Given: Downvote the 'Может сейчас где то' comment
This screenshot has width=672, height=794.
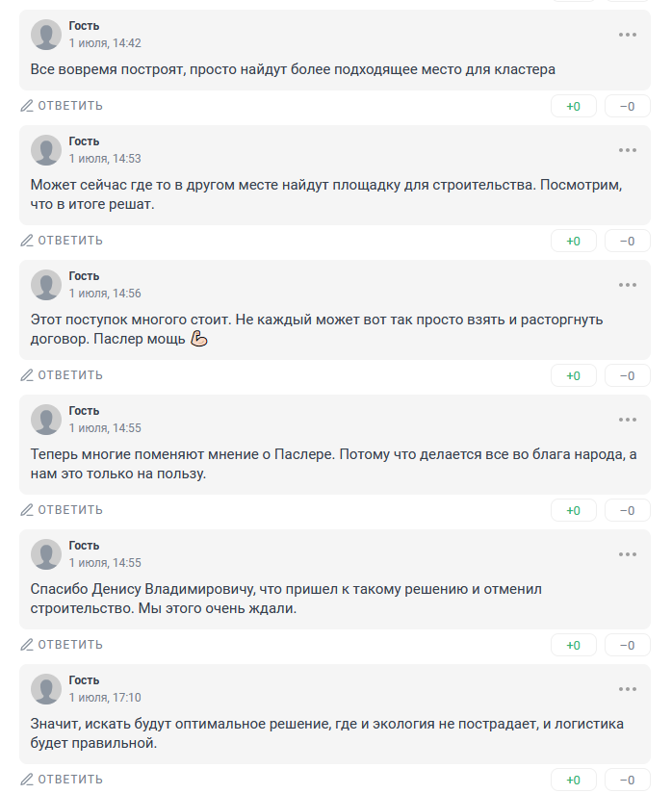Looking at the screenshot, I should pos(628,241).
